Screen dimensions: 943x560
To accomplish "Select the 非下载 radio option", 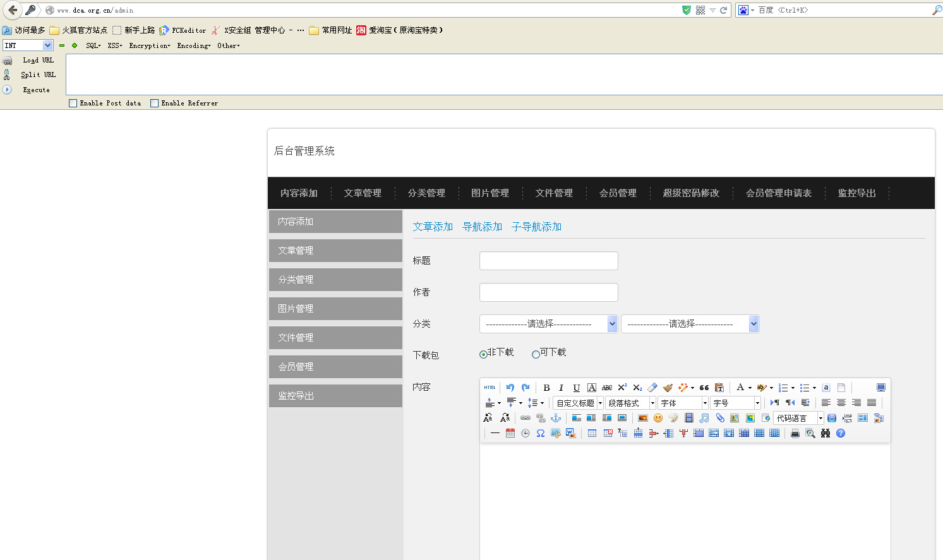I will click(483, 354).
